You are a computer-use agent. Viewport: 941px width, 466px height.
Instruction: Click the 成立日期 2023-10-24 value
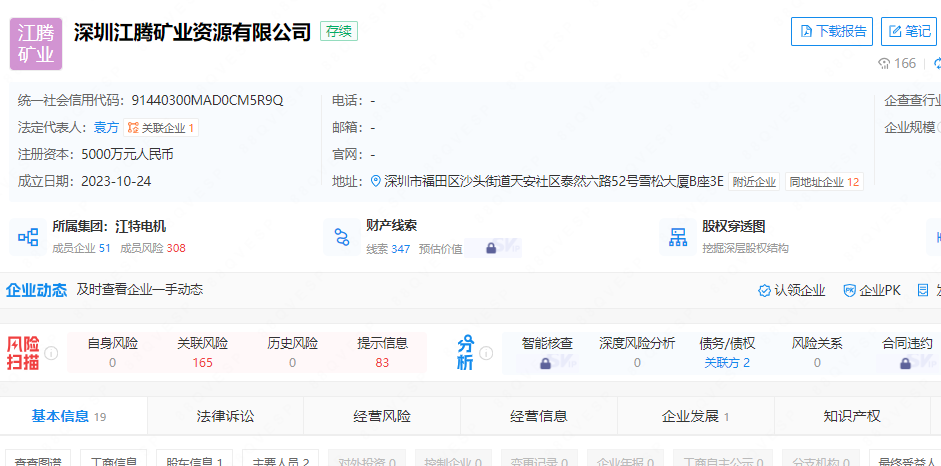tap(116, 182)
